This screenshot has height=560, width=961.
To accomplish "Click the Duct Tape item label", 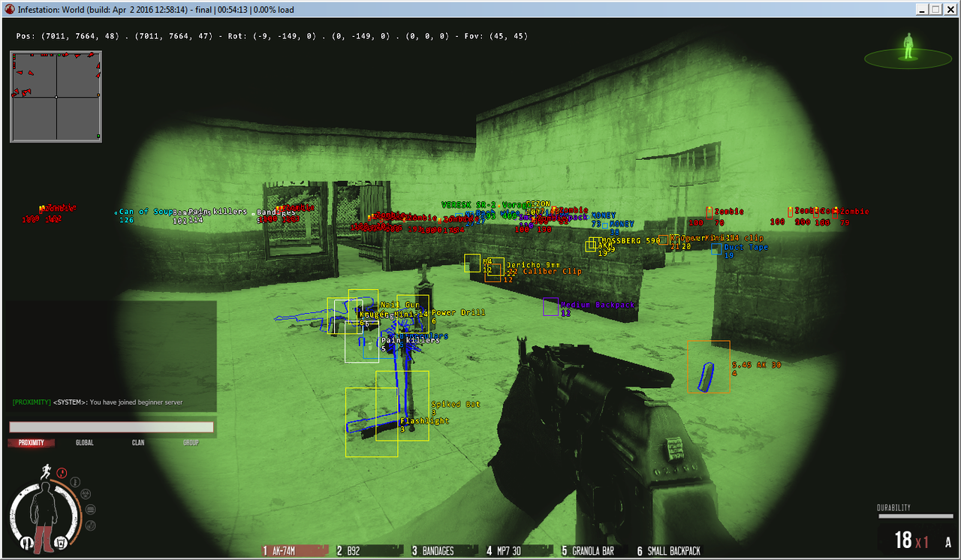I will coord(746,248).
